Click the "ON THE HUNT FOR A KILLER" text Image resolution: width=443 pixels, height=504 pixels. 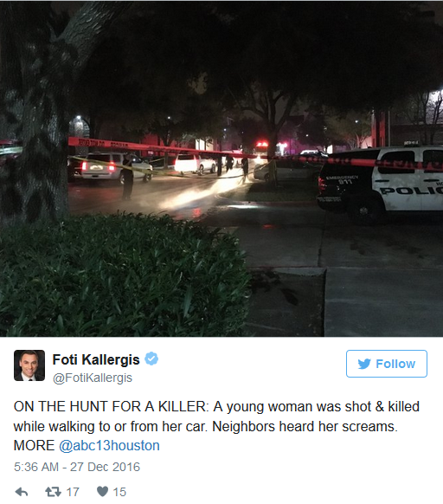[111, 407]
